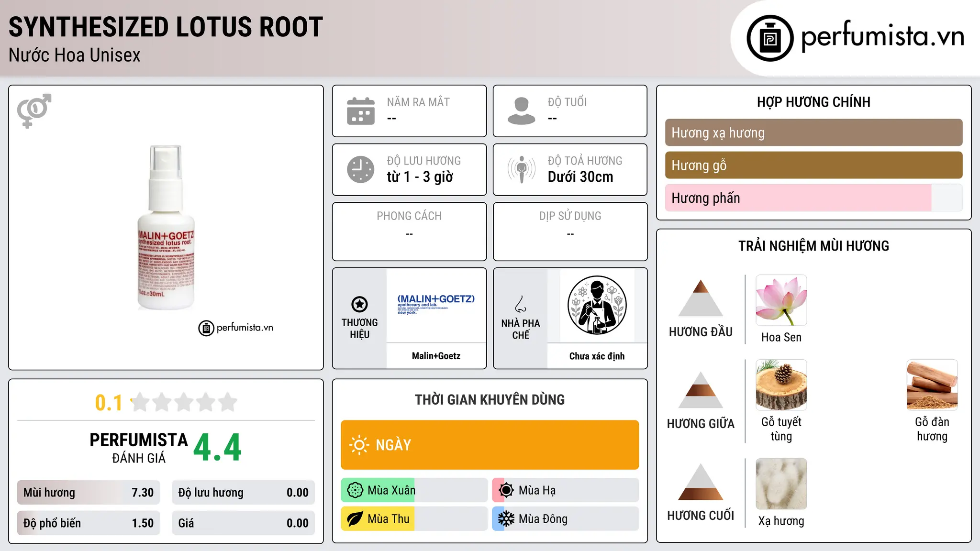980x551 pixels.
Task: Click the Gỗ đàn hương note name
Action: coord(932,429)
